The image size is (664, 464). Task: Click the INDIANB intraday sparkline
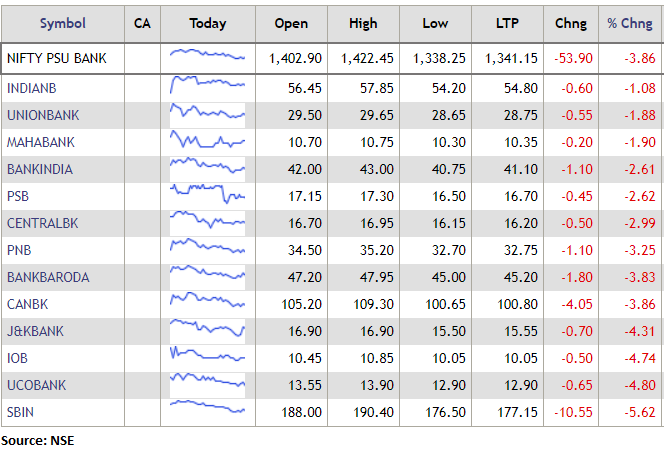pos(207,87)
